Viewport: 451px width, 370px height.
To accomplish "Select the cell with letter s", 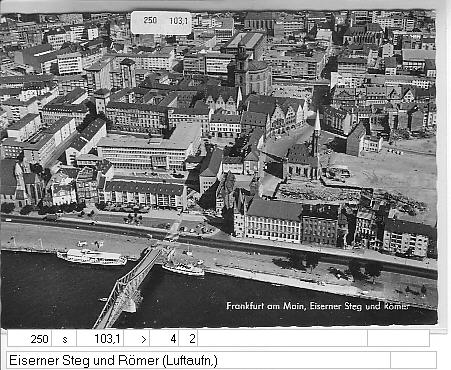I will (64, 339).
